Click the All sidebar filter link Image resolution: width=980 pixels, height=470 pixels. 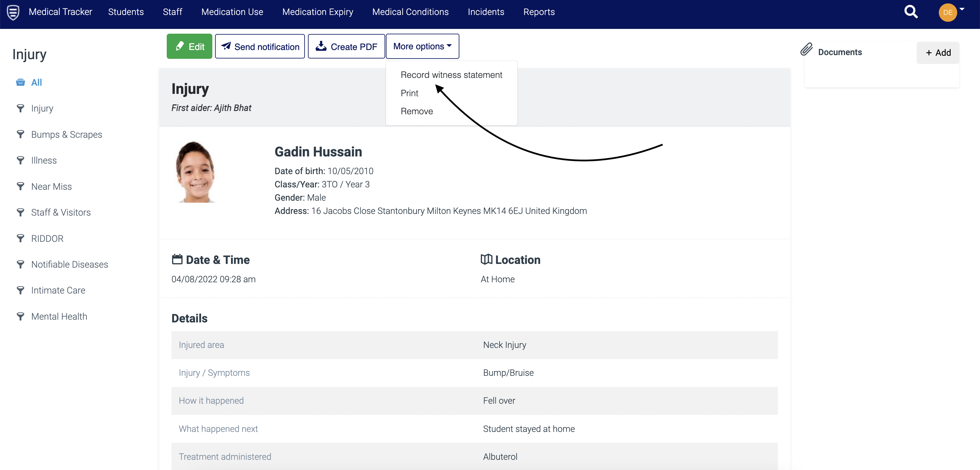tap(36, 82)
